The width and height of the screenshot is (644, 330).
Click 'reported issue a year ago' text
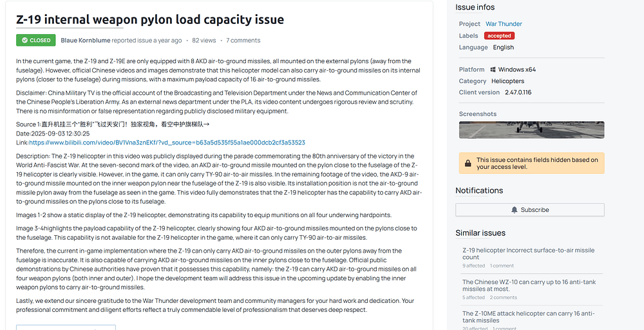click(x=147, y=40)
